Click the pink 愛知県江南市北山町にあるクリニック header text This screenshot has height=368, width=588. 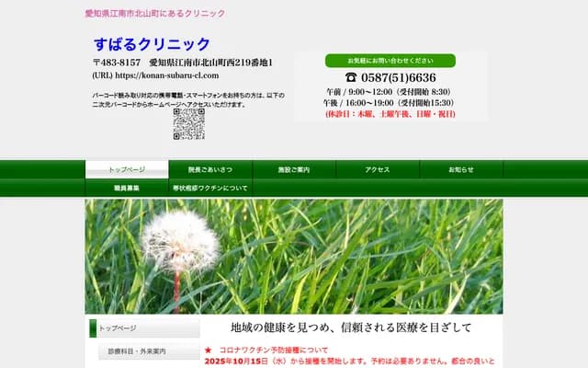coord(154,13)
